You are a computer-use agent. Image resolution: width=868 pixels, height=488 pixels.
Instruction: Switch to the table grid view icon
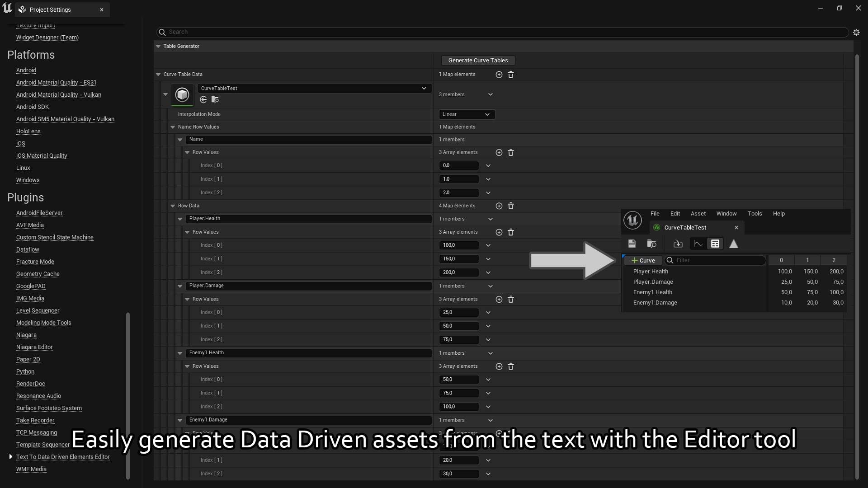(715, 244)
